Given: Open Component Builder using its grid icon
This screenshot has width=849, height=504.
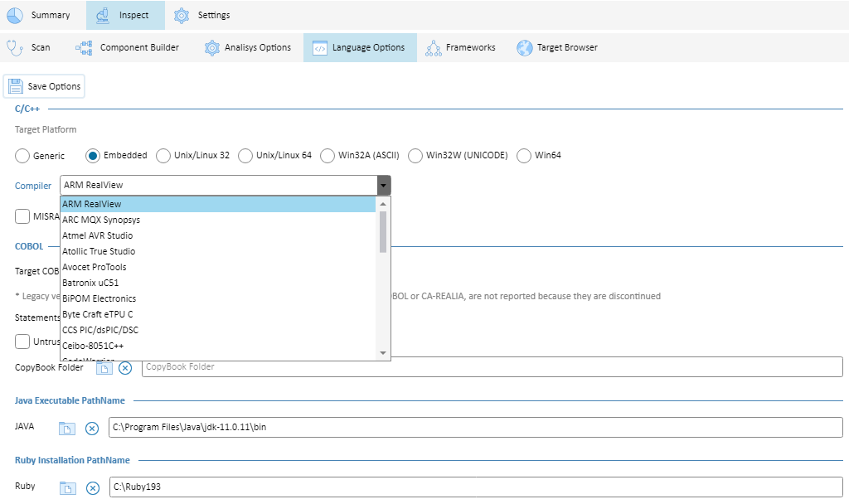Looking at the screenshot, I should tap(82, 47).
